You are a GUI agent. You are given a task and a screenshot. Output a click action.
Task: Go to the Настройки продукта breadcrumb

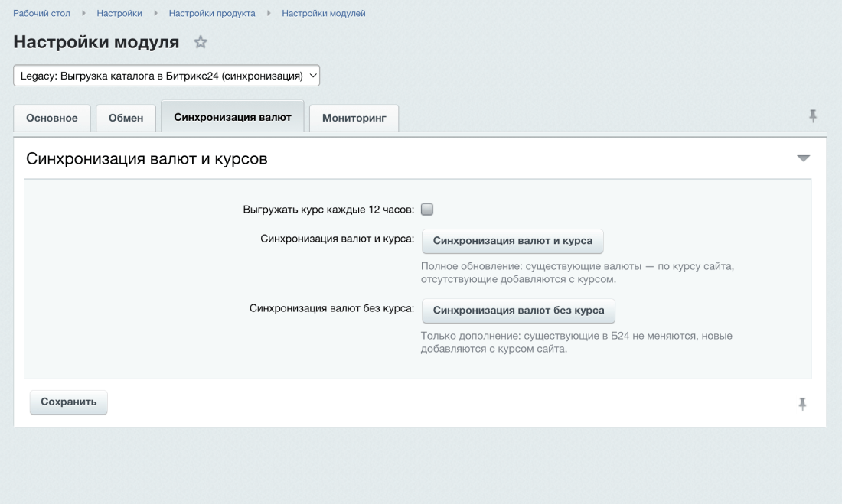click(x=212, y=14)
